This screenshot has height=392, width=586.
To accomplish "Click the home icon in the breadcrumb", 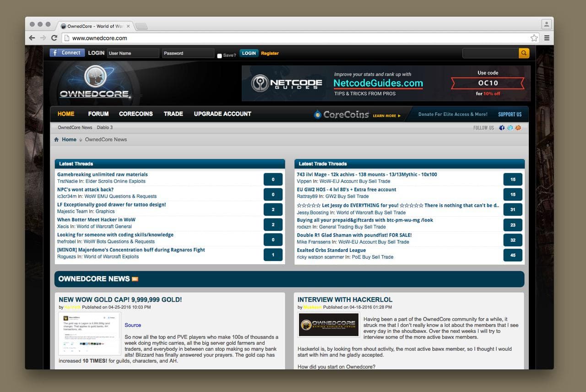I will (x=56, y=140).
